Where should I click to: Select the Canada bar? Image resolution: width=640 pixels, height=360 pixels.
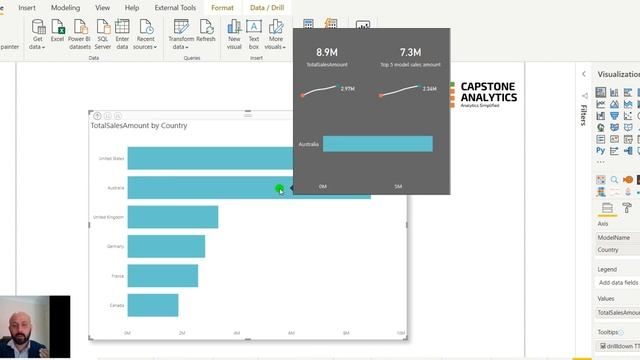[x=153, y=305]
